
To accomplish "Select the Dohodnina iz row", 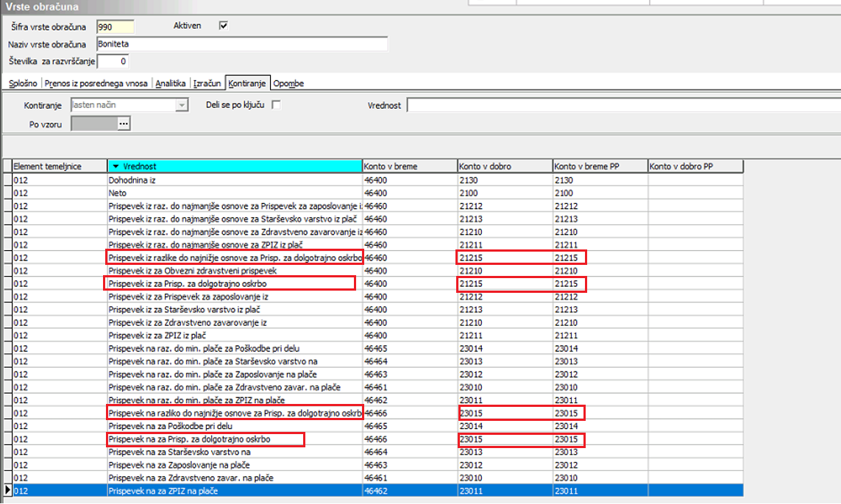I will point(234,179).
